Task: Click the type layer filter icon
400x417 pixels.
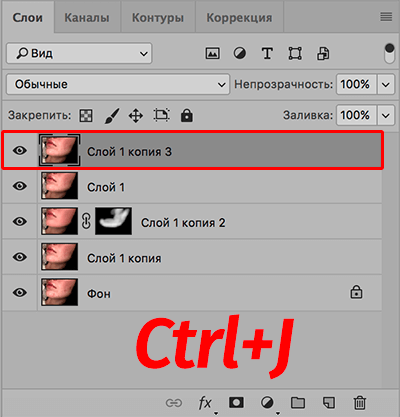Action: tap(267, 53)
